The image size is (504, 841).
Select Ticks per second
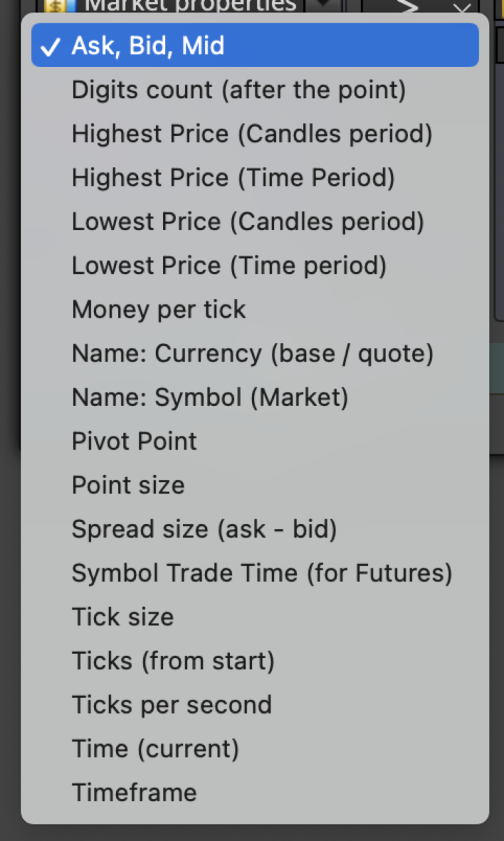click(x=255, y=704)
